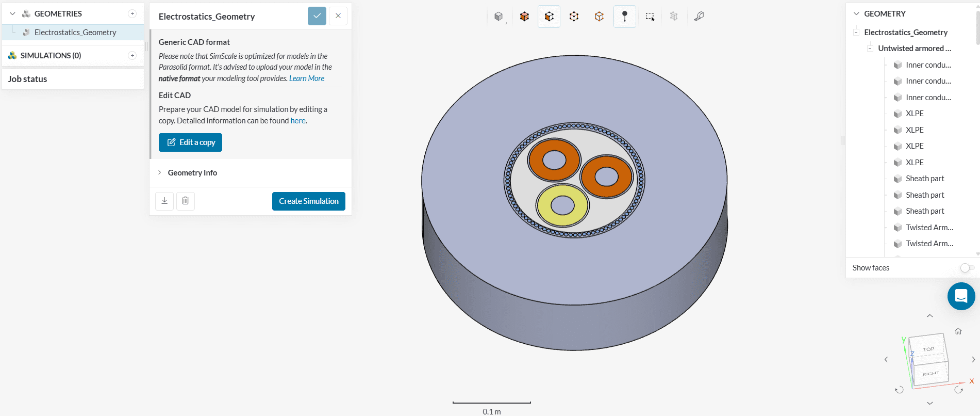The width and height of the screenshot is (980, 416).
Task: Expand the Geometry Info section
Action: [192, 173]
